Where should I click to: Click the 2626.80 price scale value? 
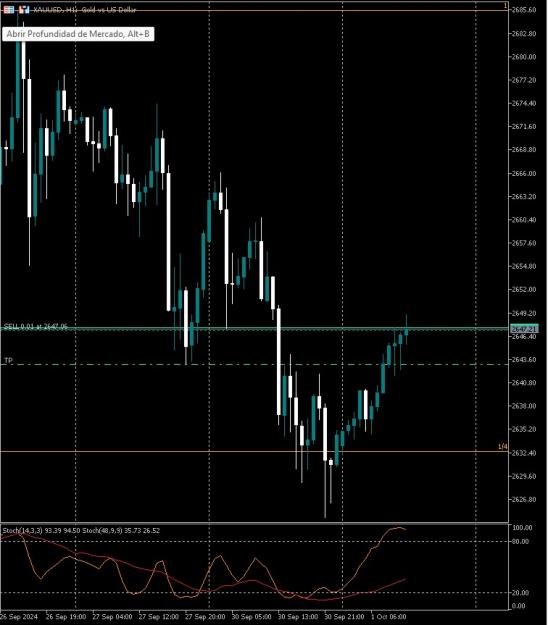pyautogui.click(x=524, y=499)
